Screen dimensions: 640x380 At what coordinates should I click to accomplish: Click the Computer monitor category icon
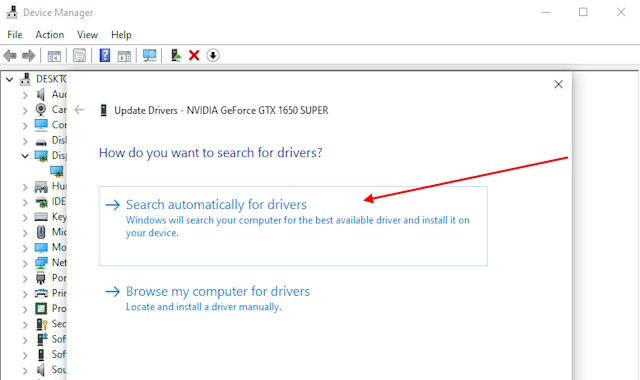41,125
